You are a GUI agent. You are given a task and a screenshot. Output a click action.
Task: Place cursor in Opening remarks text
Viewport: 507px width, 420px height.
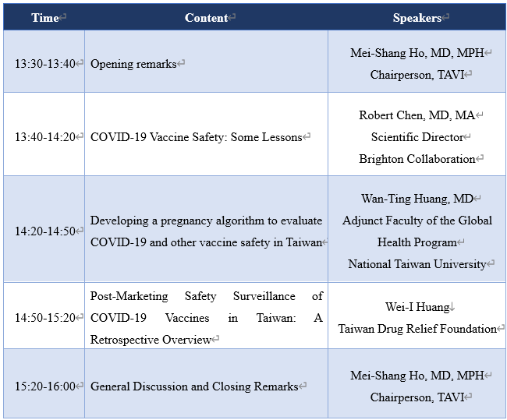(x=133, y=64)
